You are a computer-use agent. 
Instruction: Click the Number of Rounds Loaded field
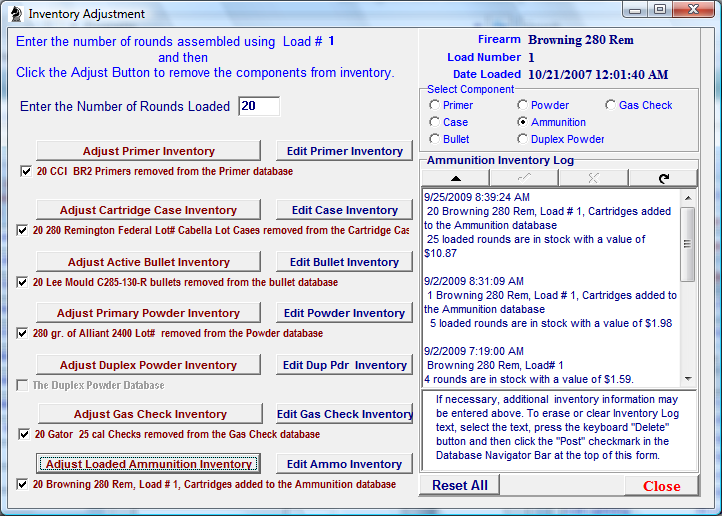[259, 106]
